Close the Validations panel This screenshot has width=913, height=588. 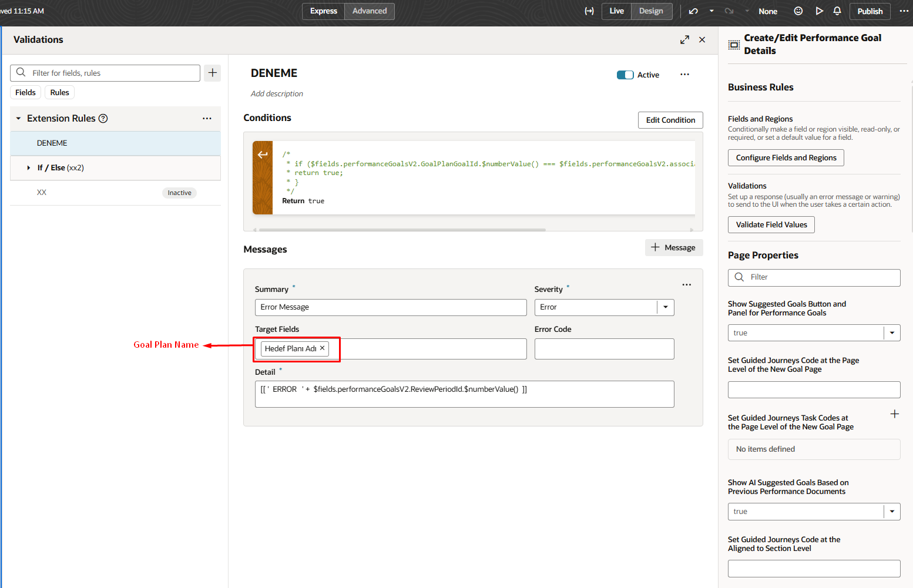click(702, 40)
